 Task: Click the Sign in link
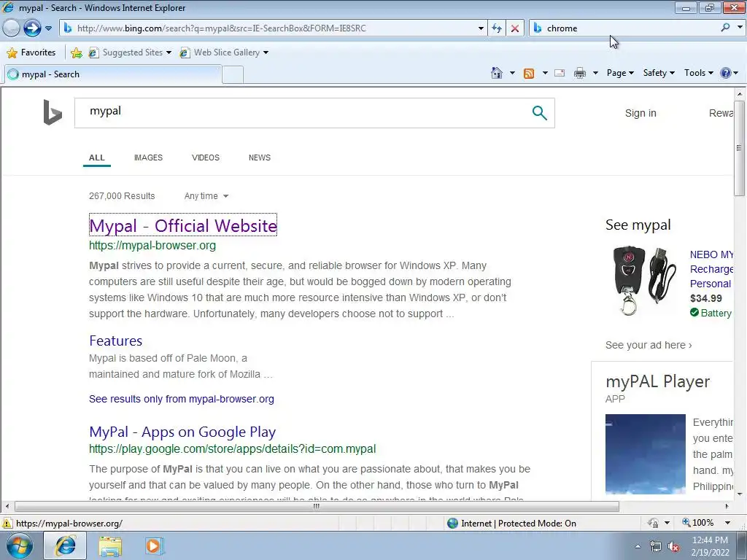click(640, 113)
